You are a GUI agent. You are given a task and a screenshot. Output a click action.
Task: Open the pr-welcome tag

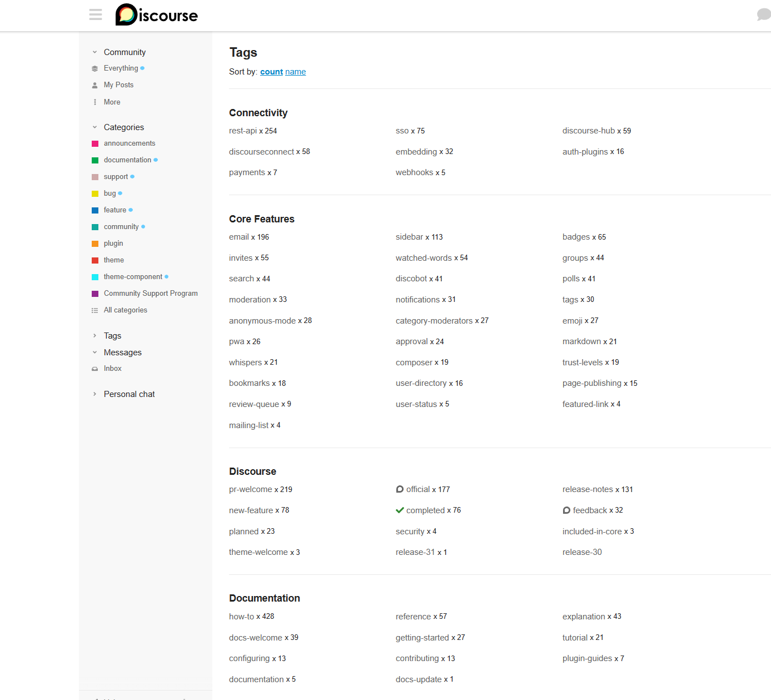[x=251, y=489]
